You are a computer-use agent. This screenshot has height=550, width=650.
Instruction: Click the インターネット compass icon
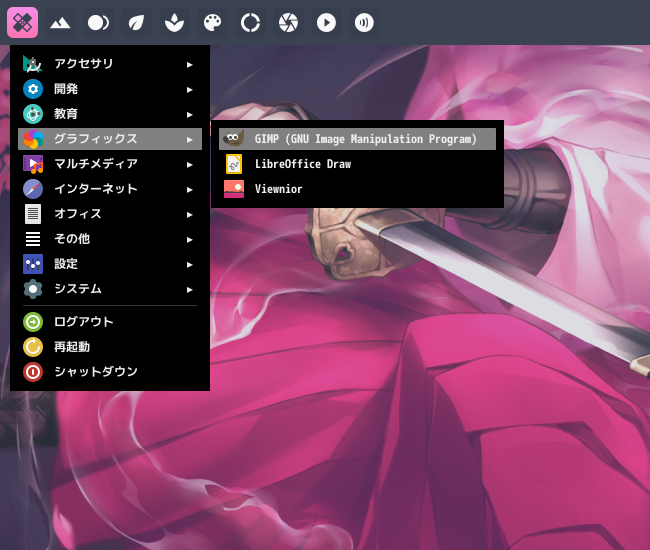[33, 189]
